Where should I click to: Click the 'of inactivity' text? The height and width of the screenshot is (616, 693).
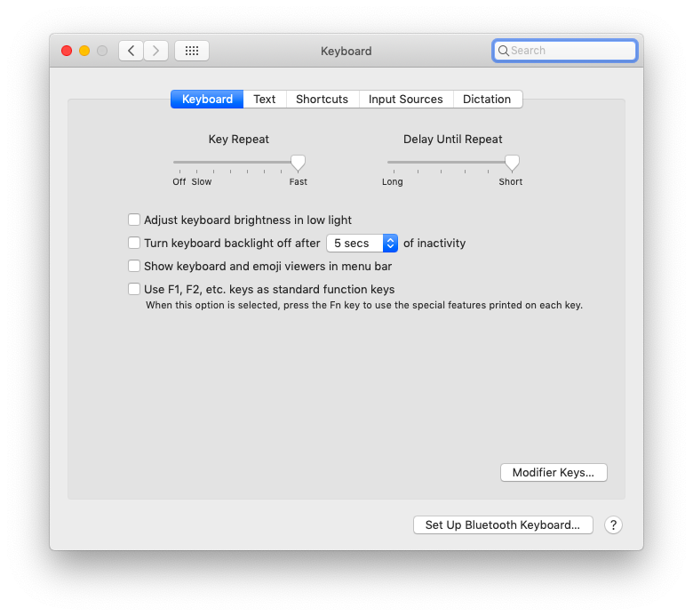[x=434, y=244]
